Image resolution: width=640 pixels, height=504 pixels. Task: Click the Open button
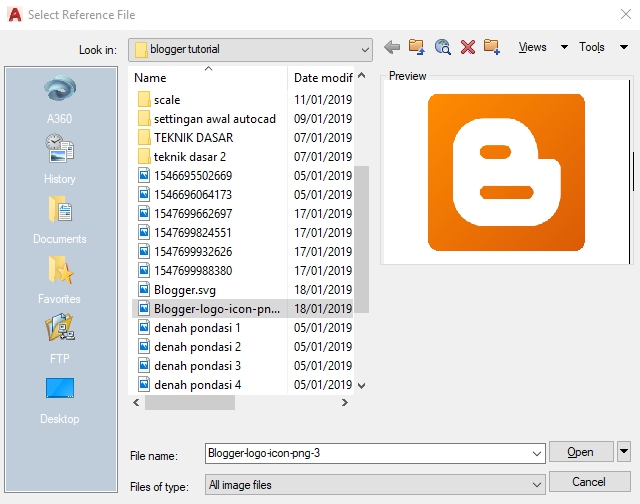coord(581,452)
